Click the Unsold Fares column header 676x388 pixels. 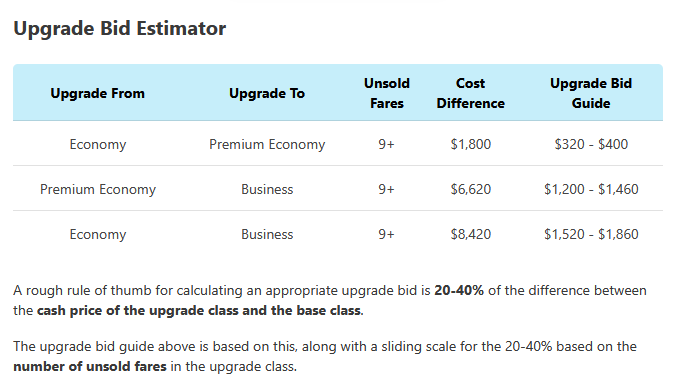click(x=387, y=93)
